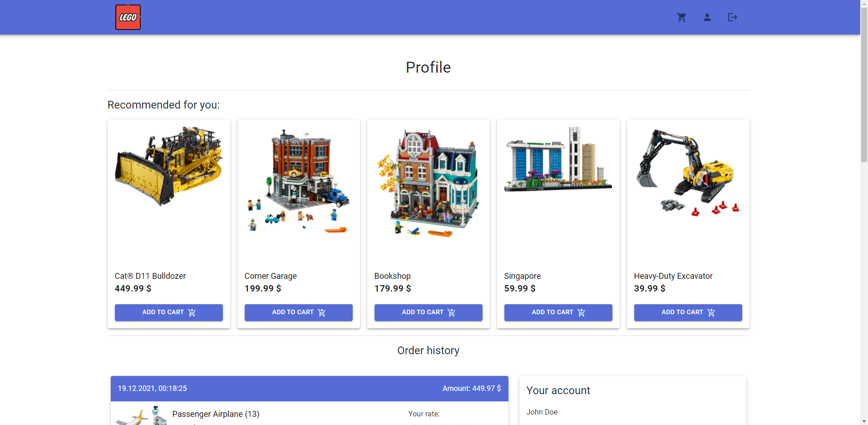Click the scrollbar down arrow
Image resolution: width=868 pixels, height=425 pixels.
[x=864, y=421]
